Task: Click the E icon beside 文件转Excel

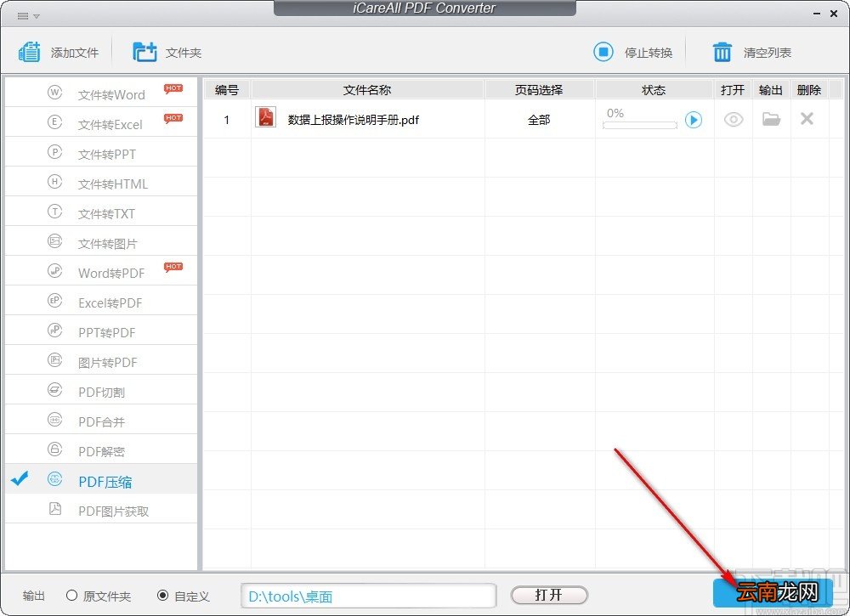Action: (x=54, y=122)
